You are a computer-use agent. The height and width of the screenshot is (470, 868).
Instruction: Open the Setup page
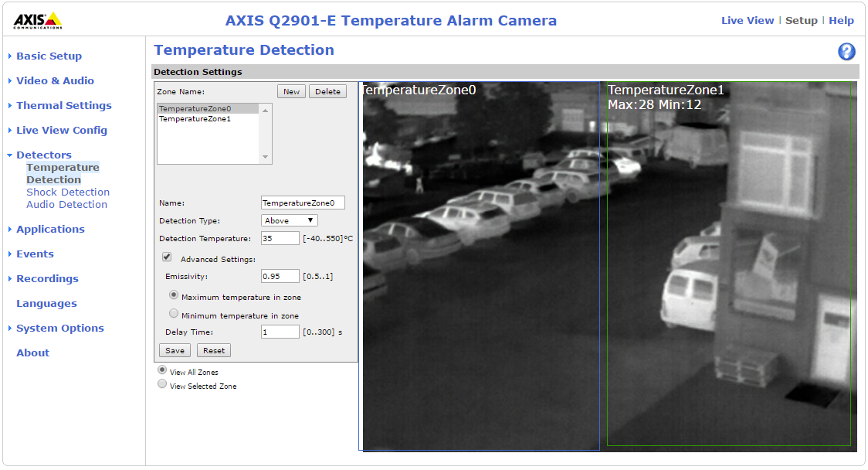(x=802, y=20)
